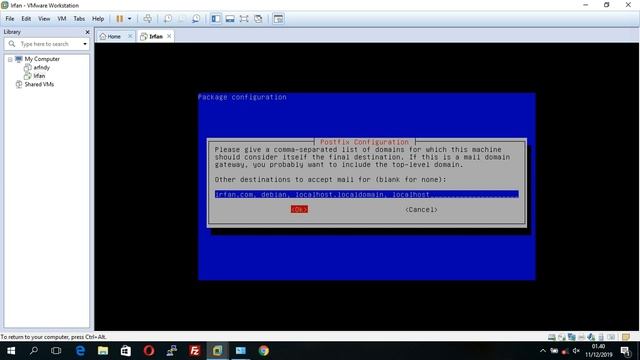Screen dimensions: 640x360
Task: Click the Take a snapshot icon
Action: (168, 19)
